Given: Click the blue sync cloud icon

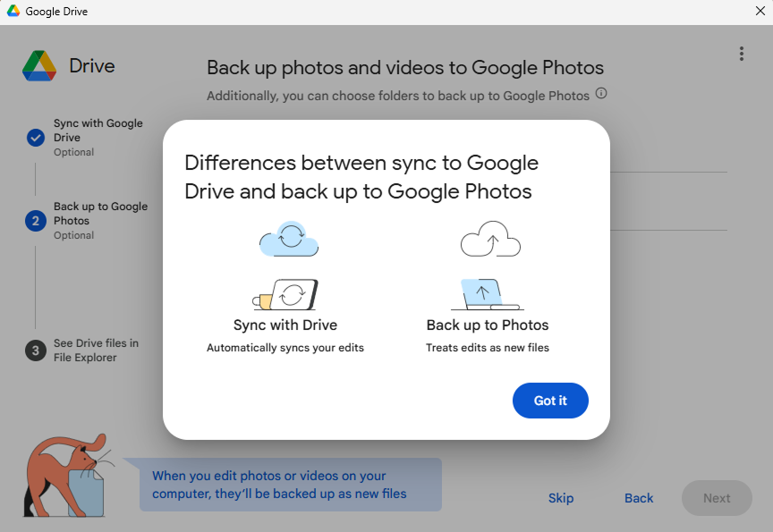Looking at the screenshot, I should pyautogui.click(x=288, y=239).
